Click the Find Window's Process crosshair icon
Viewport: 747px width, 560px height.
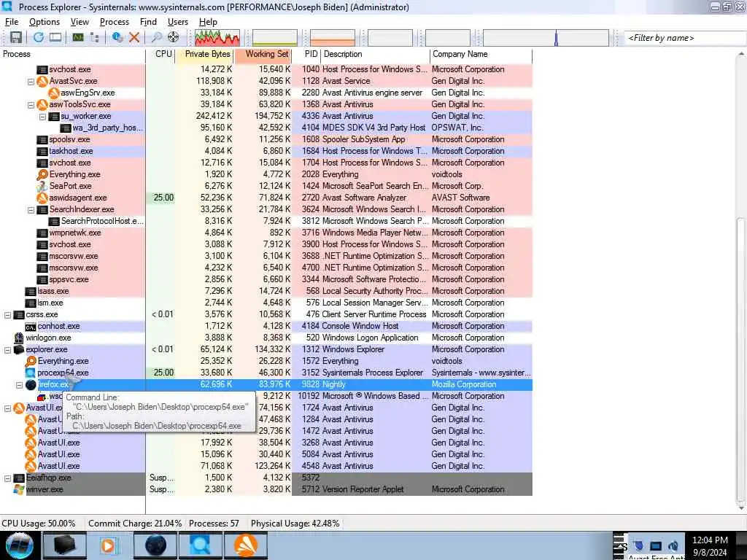click(x=174, y=37)
